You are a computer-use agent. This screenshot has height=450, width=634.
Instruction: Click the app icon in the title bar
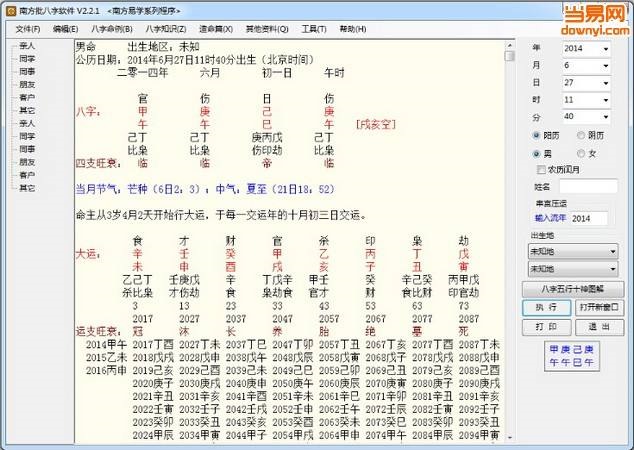click(x=11, y=11)
